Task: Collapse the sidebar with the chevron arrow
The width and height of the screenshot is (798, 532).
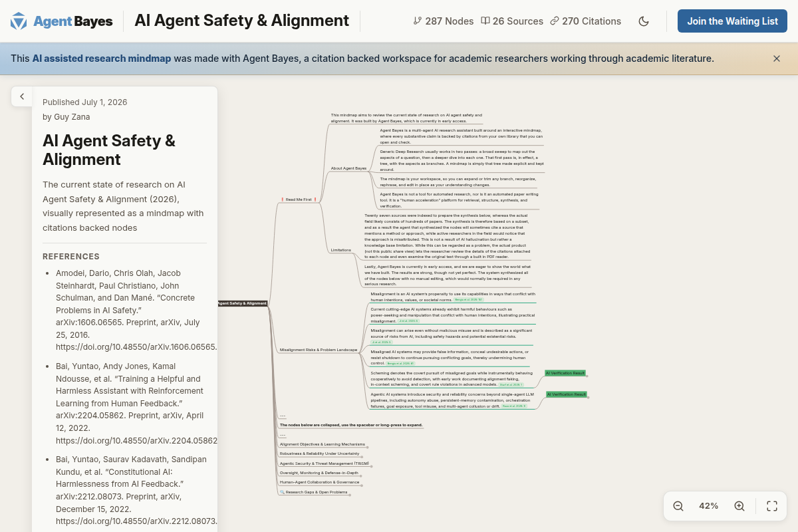Action: click(22, 96)
